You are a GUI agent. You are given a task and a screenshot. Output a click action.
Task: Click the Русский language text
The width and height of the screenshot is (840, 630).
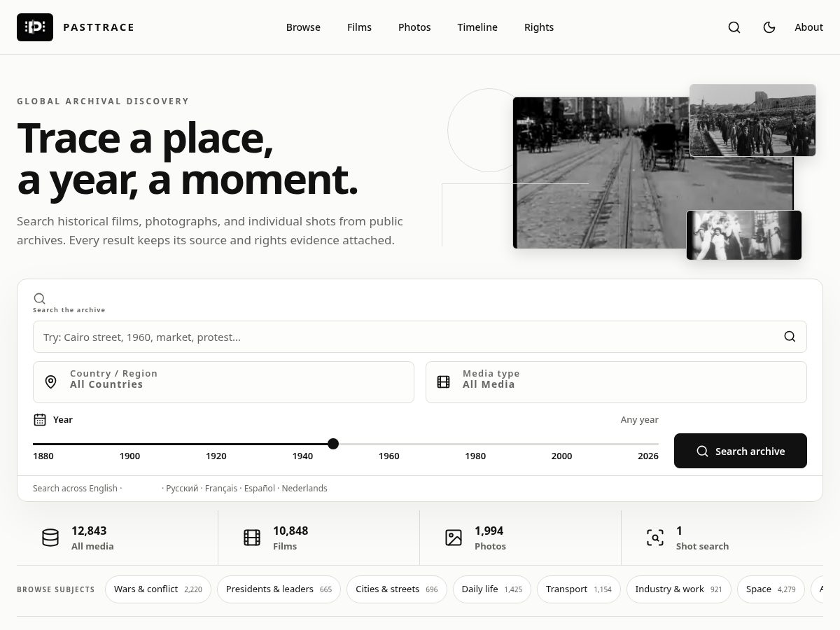pos(182,489)
